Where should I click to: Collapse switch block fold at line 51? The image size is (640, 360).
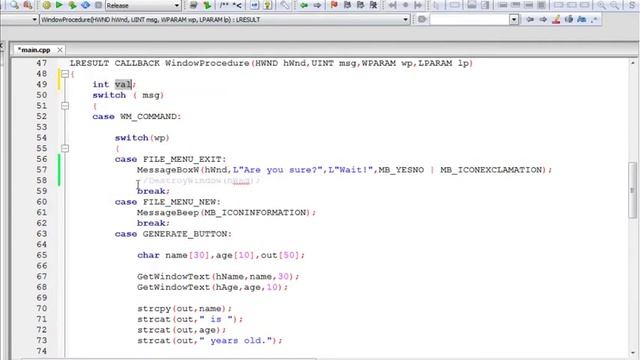(x=65, y=106)
